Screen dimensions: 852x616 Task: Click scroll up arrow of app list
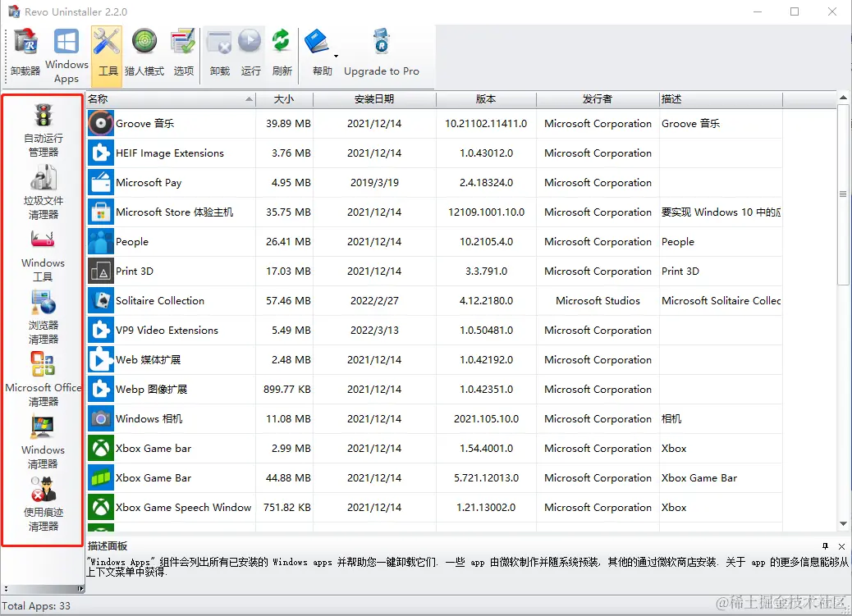[843, 98]
